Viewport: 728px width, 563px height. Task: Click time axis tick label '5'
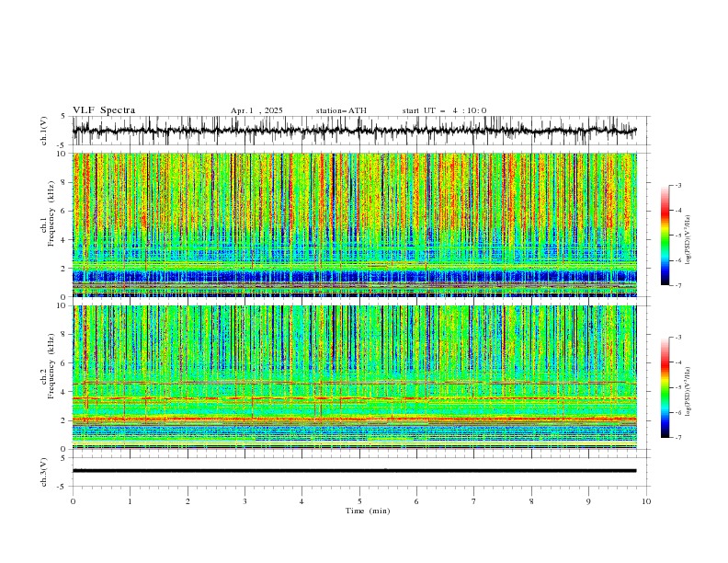pyautogui.click(x=359, y=501)
